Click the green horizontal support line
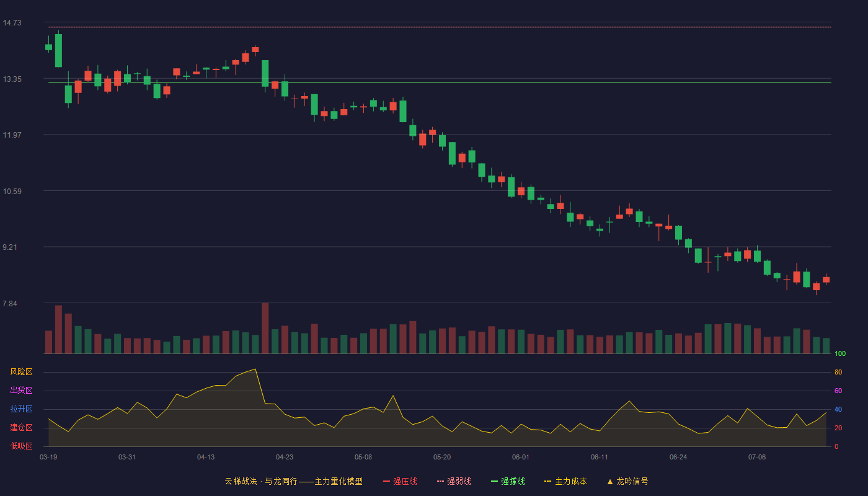This screenshot has height=496, width=868. click(x=440, y=82)
